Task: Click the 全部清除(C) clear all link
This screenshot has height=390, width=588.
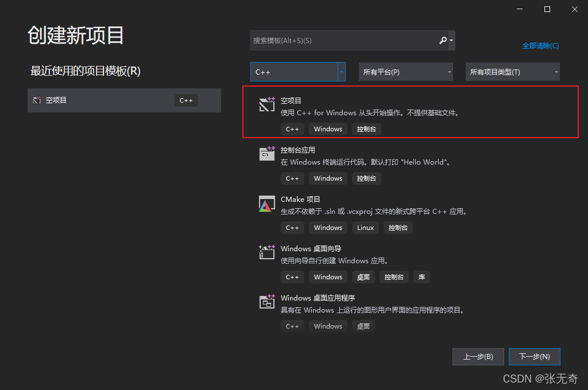Action: pos(540,46)
